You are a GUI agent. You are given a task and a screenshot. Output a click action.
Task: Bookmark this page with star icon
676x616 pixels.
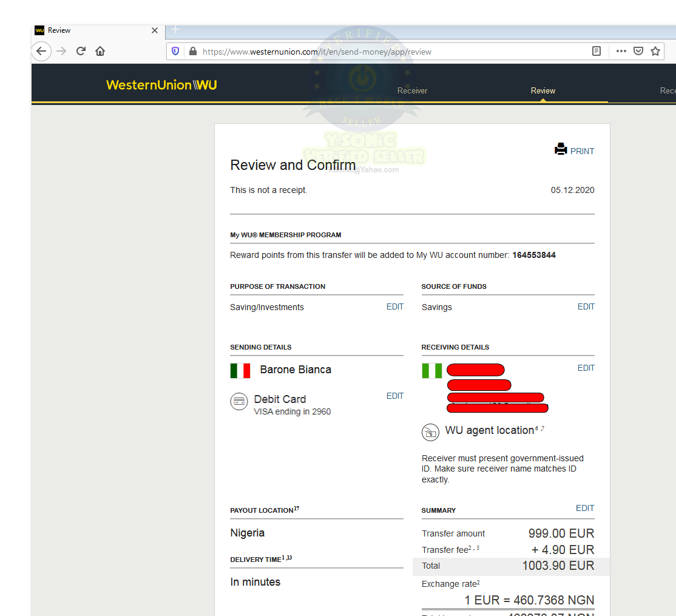point(655,51)
